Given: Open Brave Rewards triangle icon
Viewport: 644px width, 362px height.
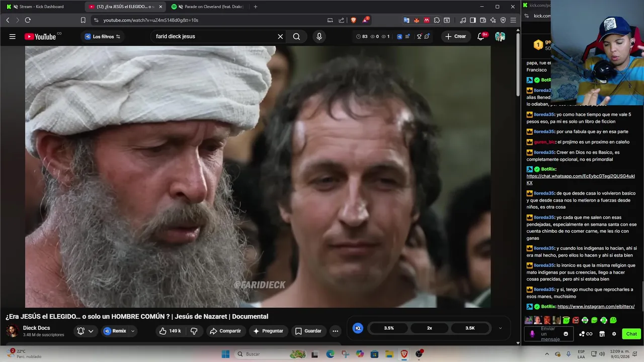Looking at the screenshot, I should point(366,20).
